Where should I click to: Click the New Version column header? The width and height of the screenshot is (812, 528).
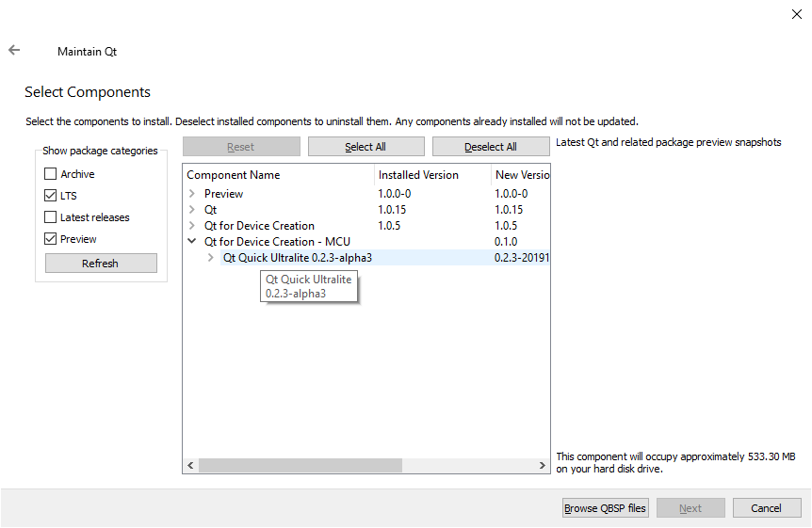pyautogui.click(x=520, y=175)
